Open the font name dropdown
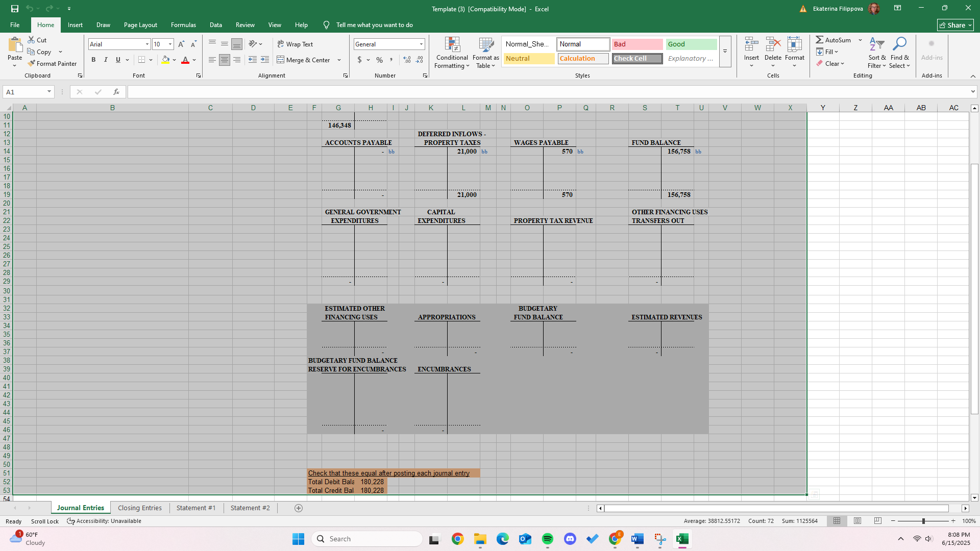 click(x=147, y=44)
